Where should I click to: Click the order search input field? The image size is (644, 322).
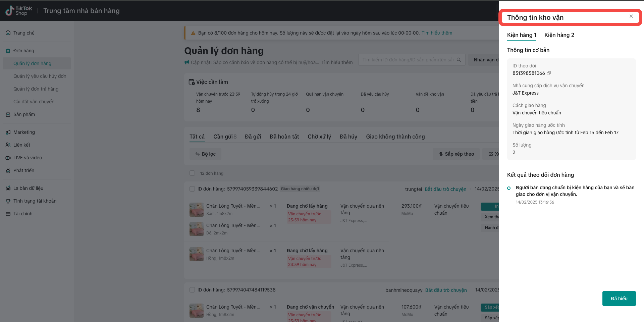click(x=407, y=60)
